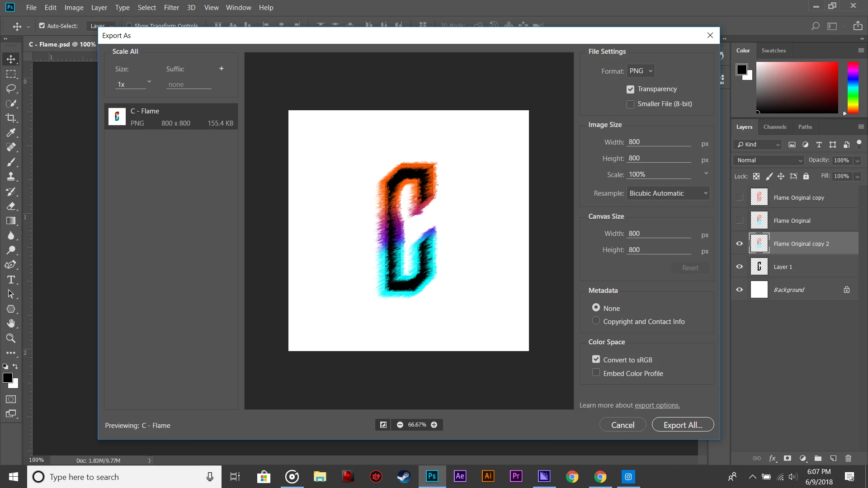Open the Format PNG dropdown

[641, 71]
